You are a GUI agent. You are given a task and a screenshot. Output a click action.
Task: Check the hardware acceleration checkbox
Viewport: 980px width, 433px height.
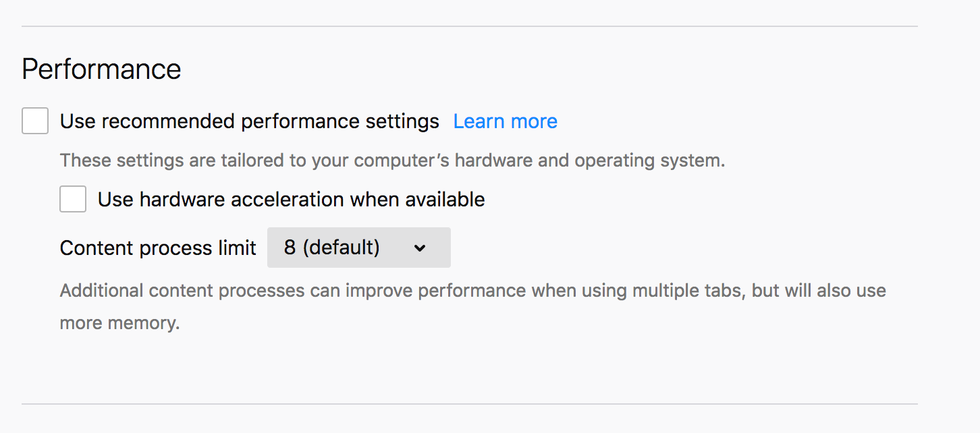coord(73,200)
